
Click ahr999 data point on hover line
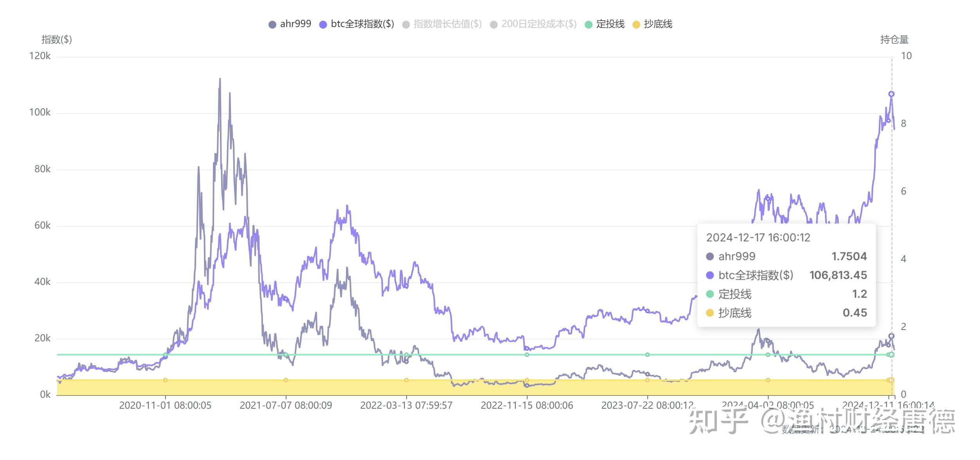click(x=892, y=336)
